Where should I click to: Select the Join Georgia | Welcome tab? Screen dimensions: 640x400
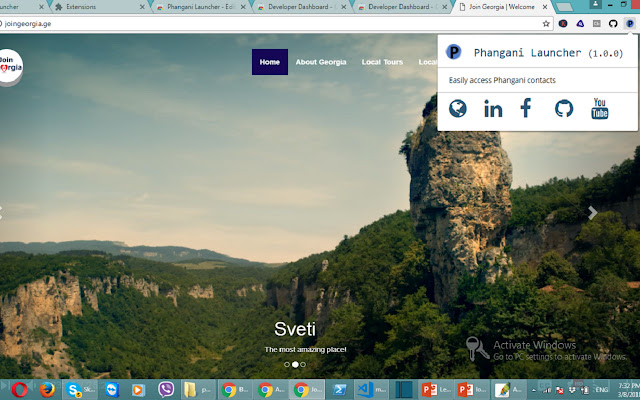502,7
